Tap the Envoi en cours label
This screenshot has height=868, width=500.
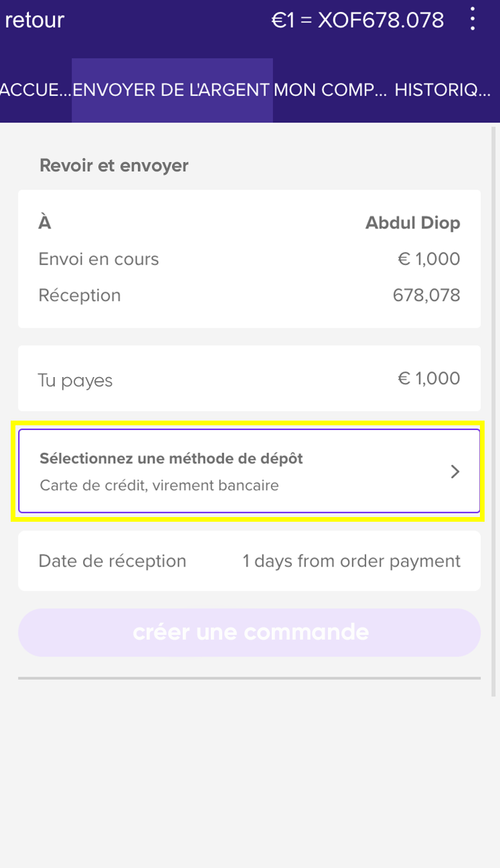point(99,259)
